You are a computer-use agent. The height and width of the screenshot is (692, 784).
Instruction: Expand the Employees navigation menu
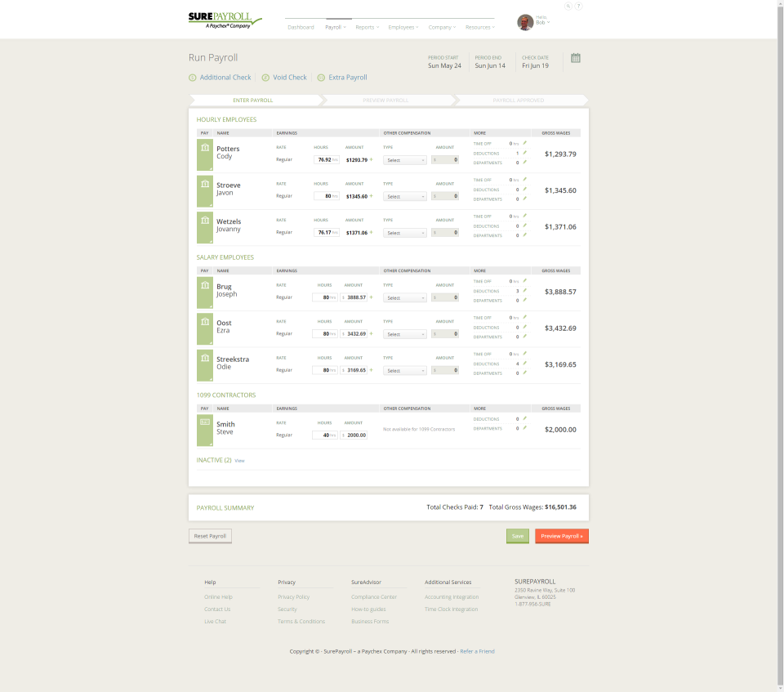(x=403, y=28)
